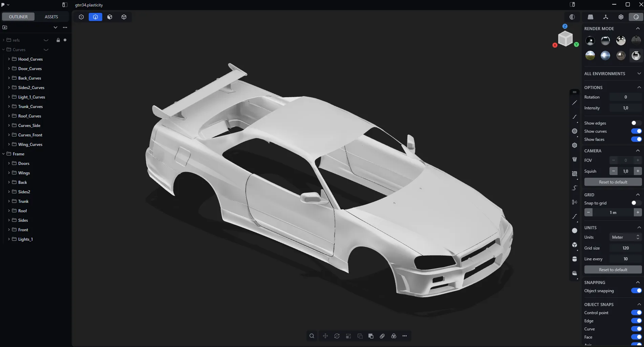
Task: Activate the Move tool in the bottom toolbar
Action: pos(325,336)
